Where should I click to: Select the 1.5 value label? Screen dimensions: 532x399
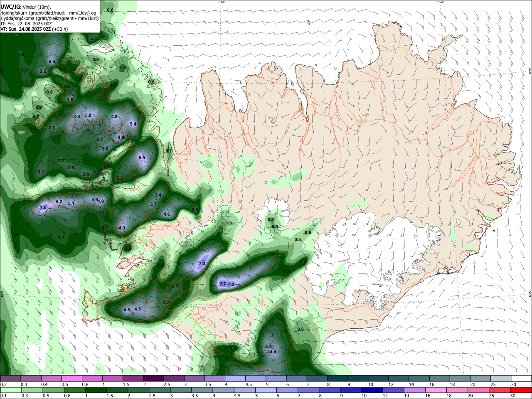tap(62, 69)
